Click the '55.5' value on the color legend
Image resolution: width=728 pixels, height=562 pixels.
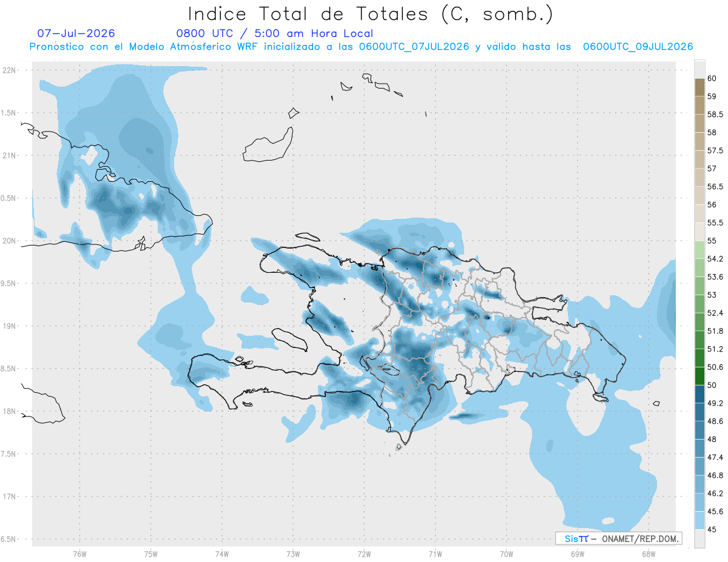coord(715,222)
